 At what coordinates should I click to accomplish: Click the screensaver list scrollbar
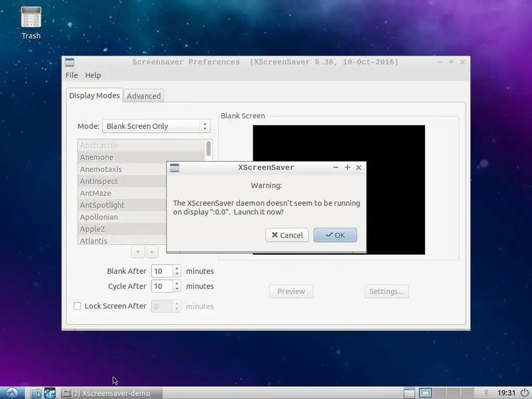pos(208,149)
